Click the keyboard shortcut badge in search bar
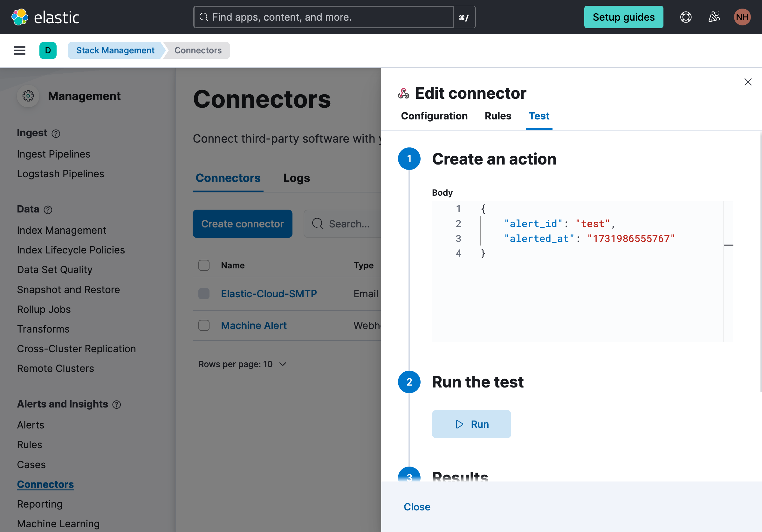The height and width of the screenshot is (532, 762). coord(464,17)
